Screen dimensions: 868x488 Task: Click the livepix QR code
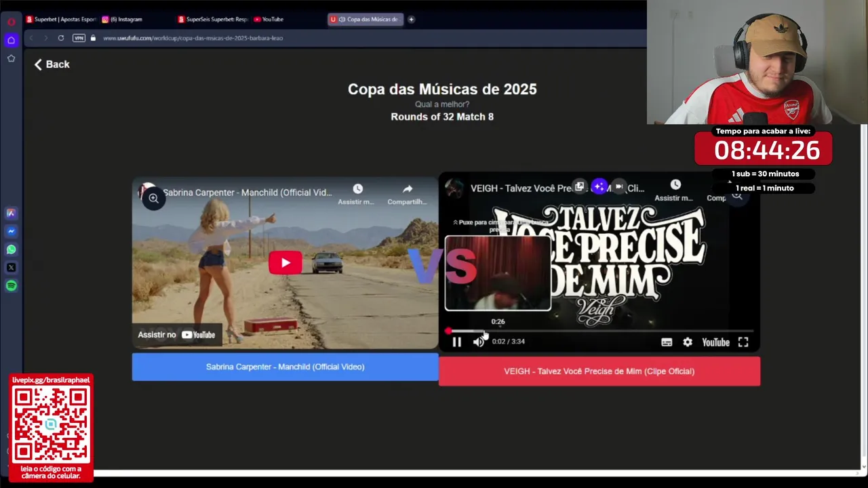point(51,425)
